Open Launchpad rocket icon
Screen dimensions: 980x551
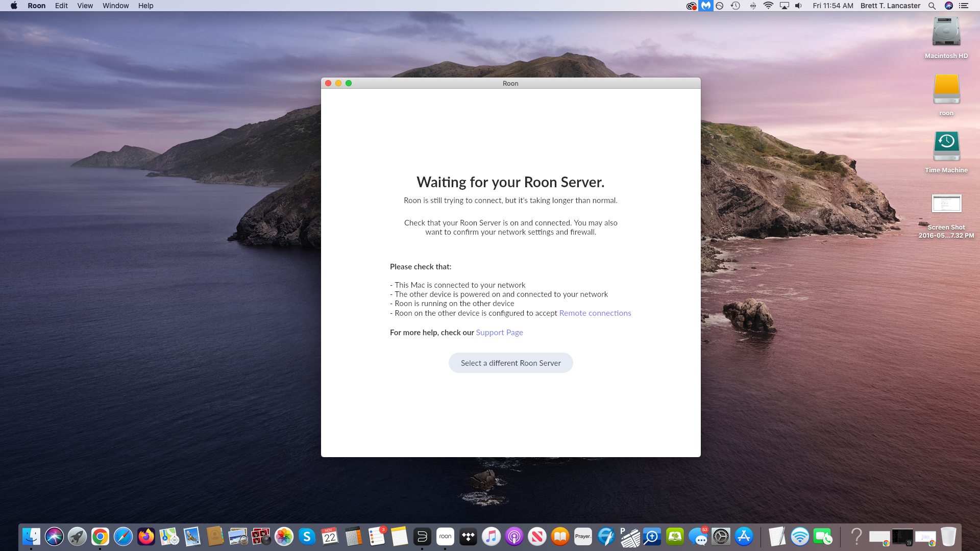click(77, 536)
